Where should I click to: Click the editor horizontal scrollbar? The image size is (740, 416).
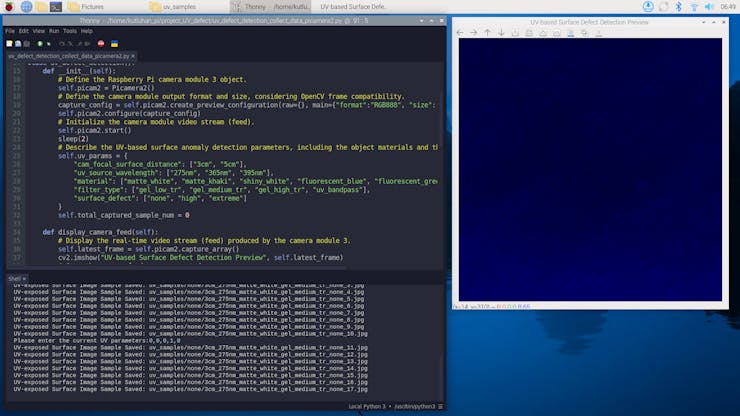tap(186, 267)
